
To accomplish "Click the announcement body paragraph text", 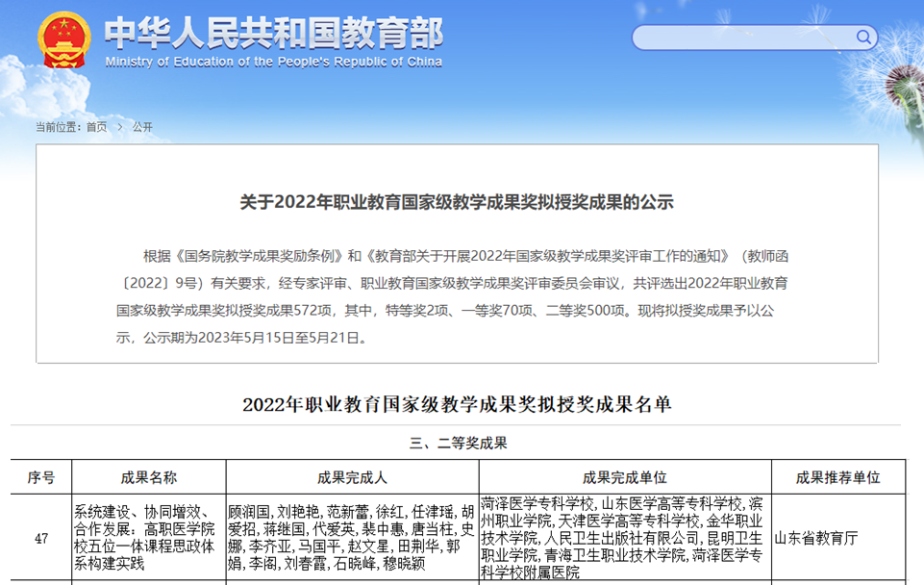I will (457, 296).
